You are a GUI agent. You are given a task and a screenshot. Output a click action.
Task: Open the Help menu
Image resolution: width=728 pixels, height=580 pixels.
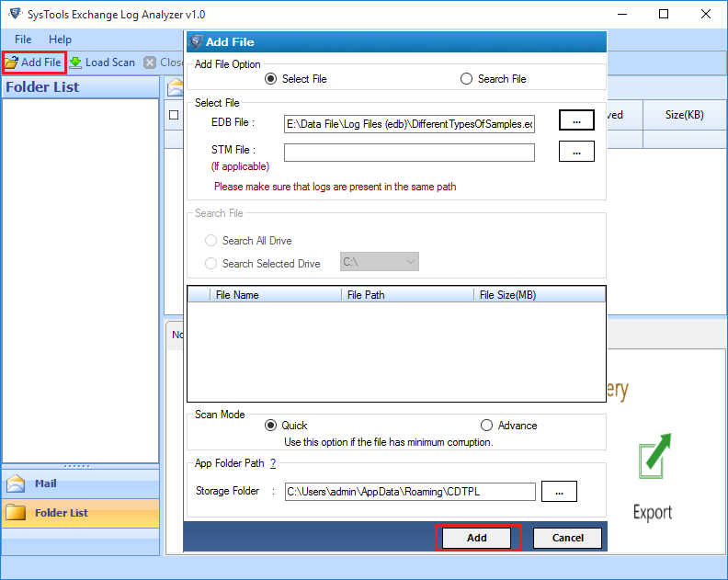(x=60, y=40)
